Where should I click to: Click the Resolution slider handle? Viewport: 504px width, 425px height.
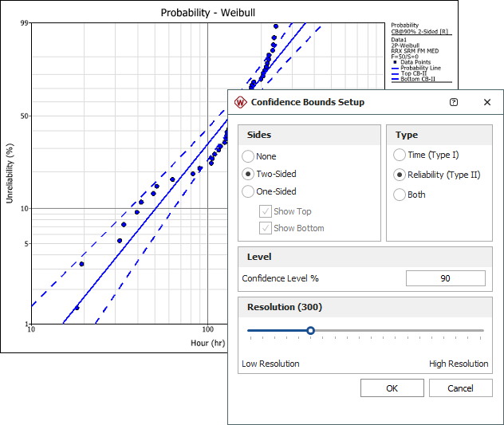(x=311, y=330)
